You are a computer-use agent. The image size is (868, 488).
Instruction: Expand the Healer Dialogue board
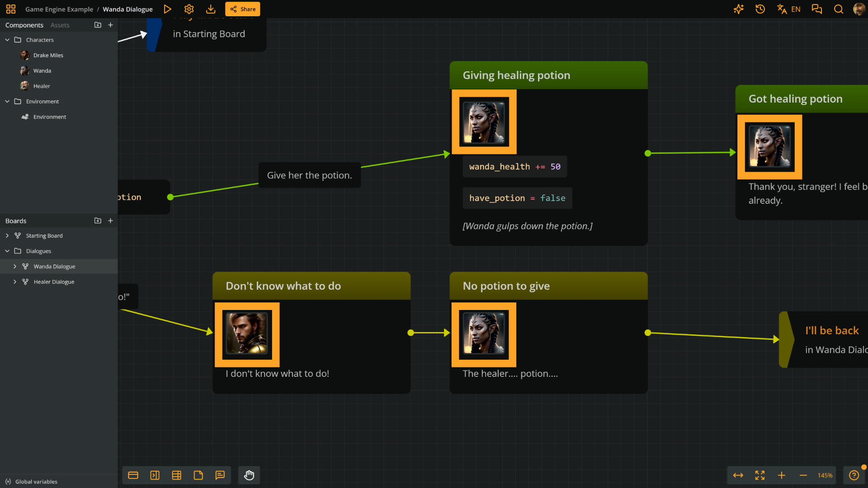click(15, 282)
